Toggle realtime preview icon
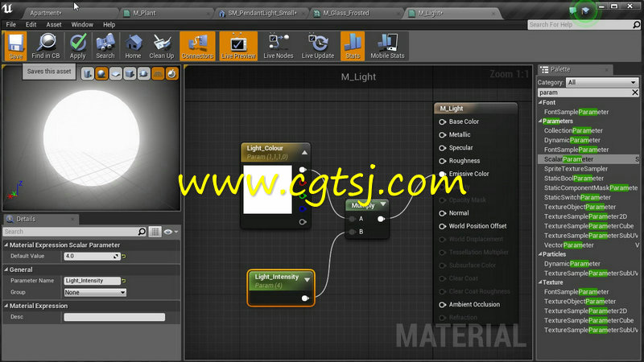This screenshot has width=644, height=362. point(171,74)
